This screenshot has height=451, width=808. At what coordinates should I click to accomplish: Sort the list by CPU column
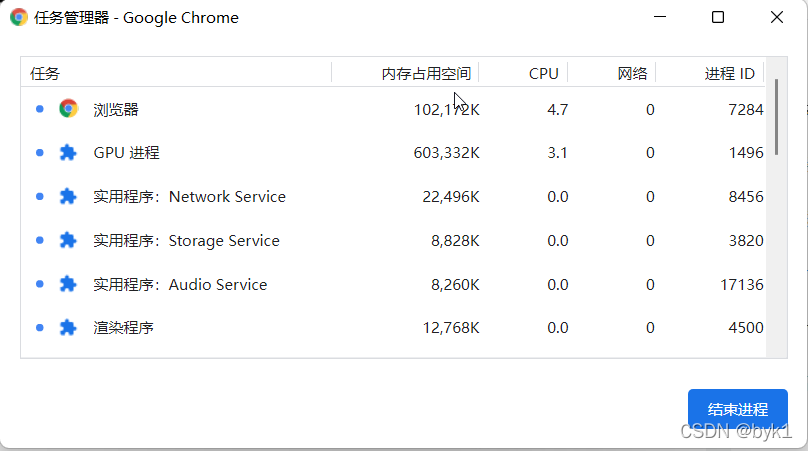tap(543, 74)
